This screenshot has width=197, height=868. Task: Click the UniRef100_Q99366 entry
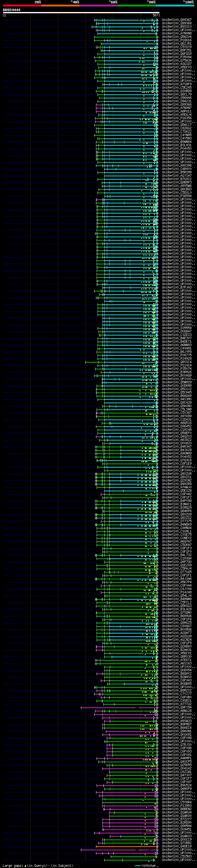point(177,104)
